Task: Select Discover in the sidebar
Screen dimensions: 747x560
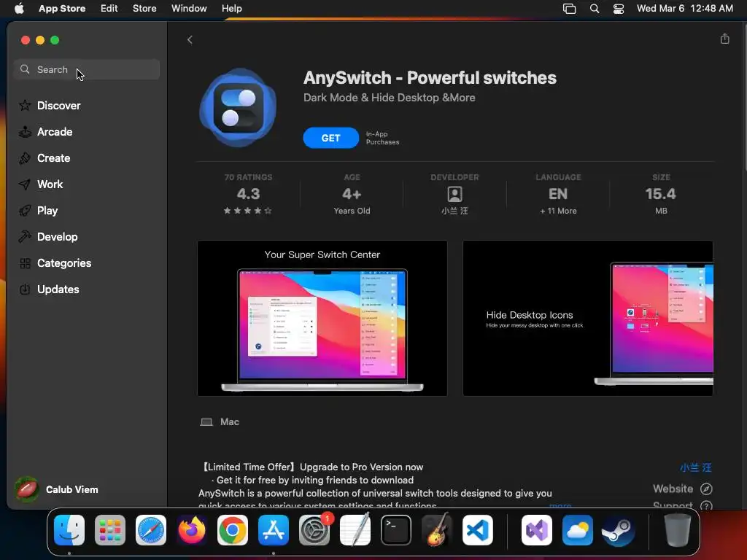Action: pyautogui.click(x=58, y=105)
